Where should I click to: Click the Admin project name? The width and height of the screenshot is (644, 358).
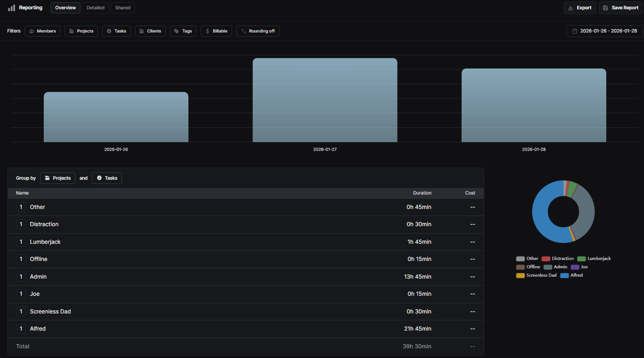pyautogui.click(x=38, y=277)
